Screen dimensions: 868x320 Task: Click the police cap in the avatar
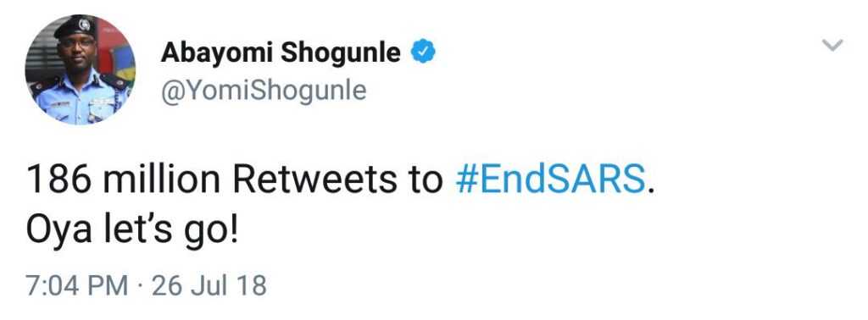[77, 26]
